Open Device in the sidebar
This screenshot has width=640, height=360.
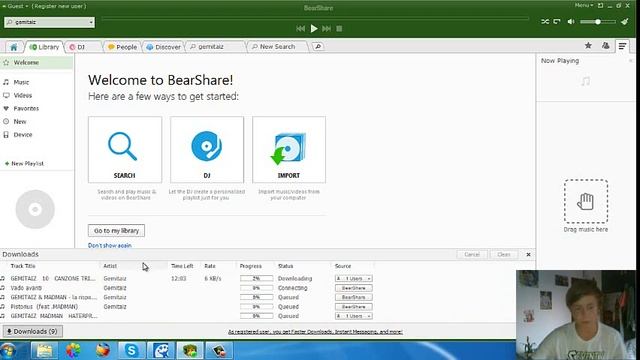(x=22, y=134)
